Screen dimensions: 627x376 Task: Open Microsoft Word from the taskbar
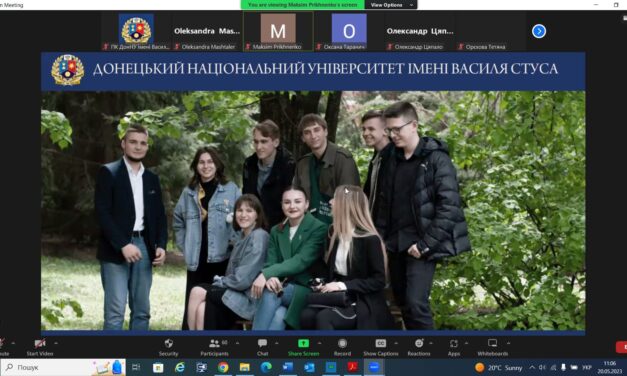(x=288, y=367)
